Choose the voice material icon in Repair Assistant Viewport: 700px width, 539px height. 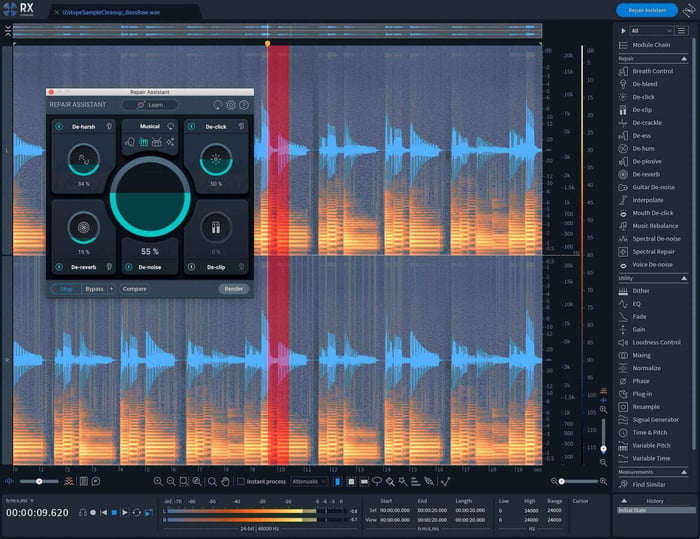(130, 142)
